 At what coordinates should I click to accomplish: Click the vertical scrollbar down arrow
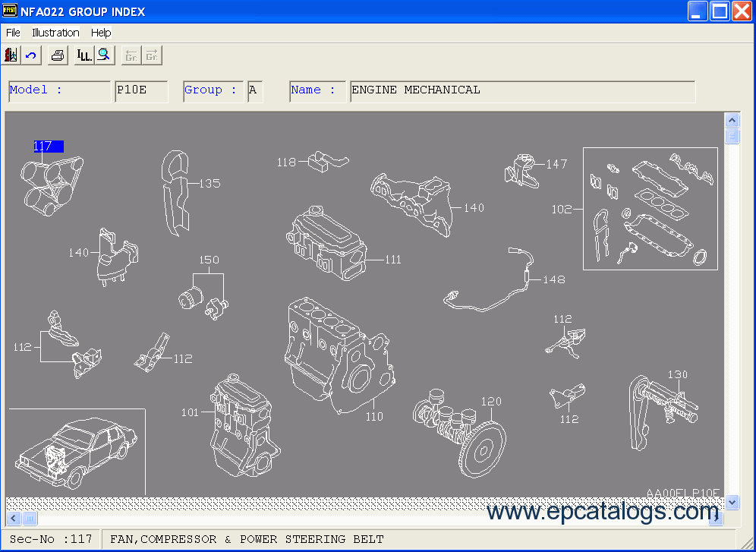[732, 502]
